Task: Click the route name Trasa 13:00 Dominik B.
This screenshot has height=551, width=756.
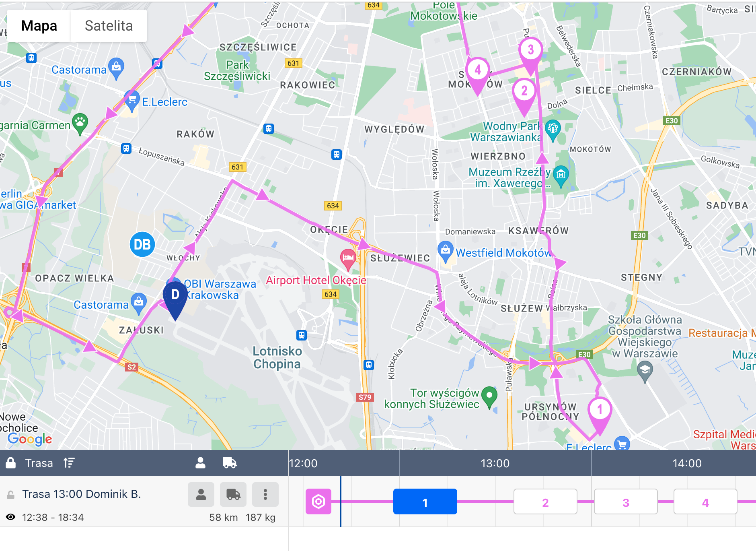Action: 81,494
